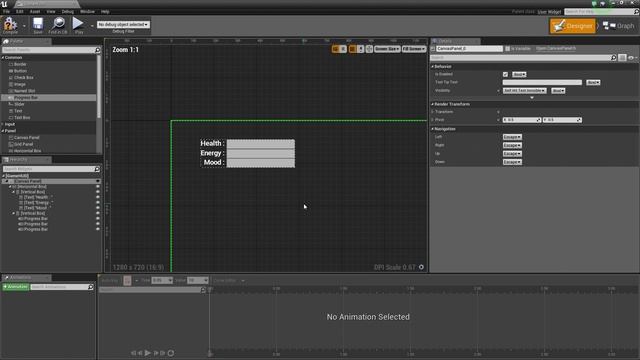Open the Edit menu

click(20, 11)
